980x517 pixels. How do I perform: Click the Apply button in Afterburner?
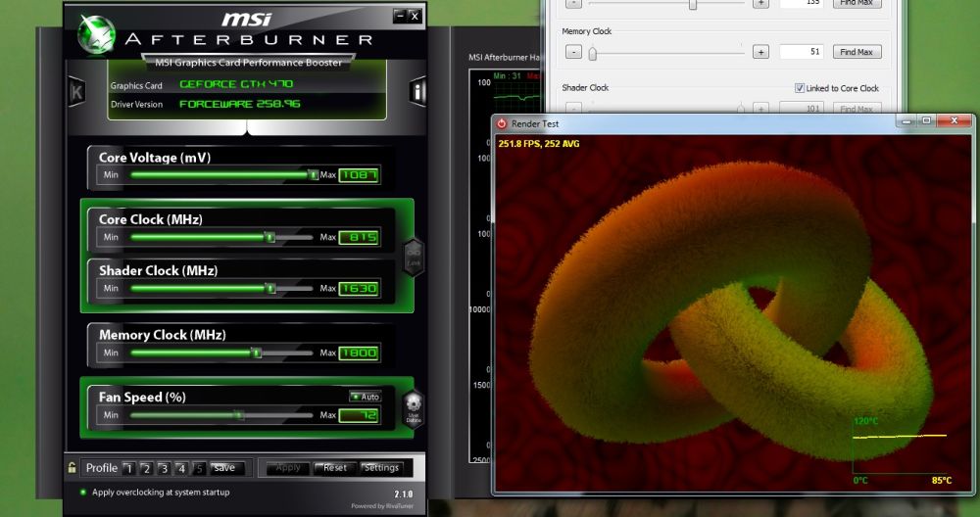point(288,468)
